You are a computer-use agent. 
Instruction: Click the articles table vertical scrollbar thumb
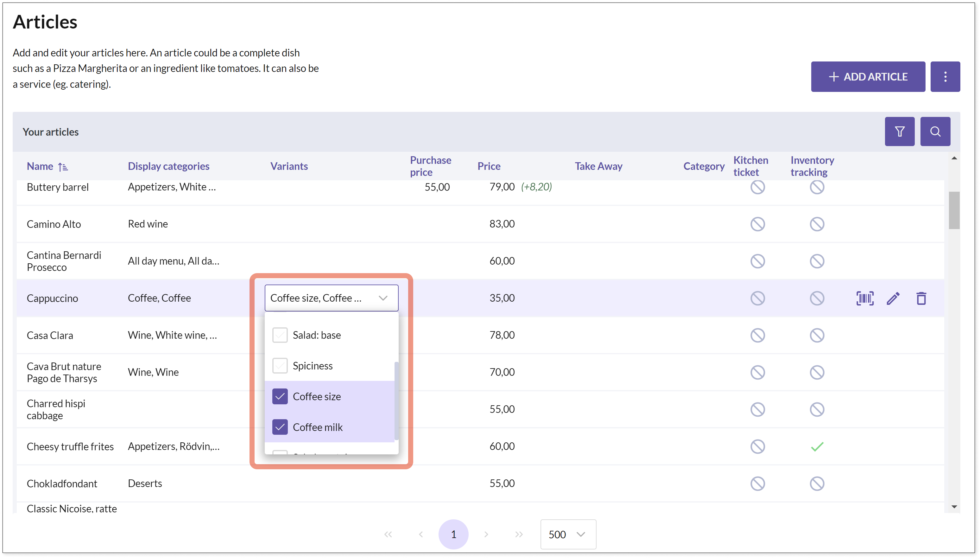pyautogui.click(x=954, y=210)
